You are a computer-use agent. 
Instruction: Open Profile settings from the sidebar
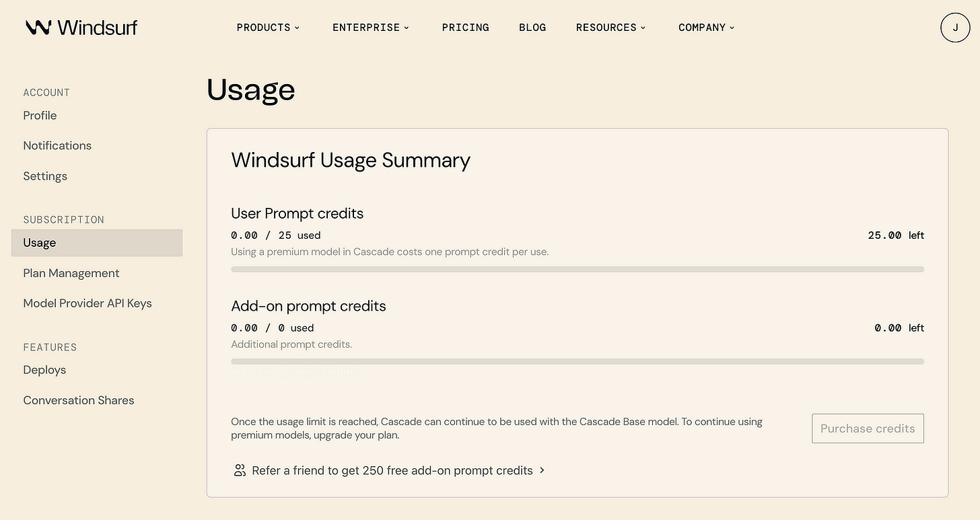point(40,115)
